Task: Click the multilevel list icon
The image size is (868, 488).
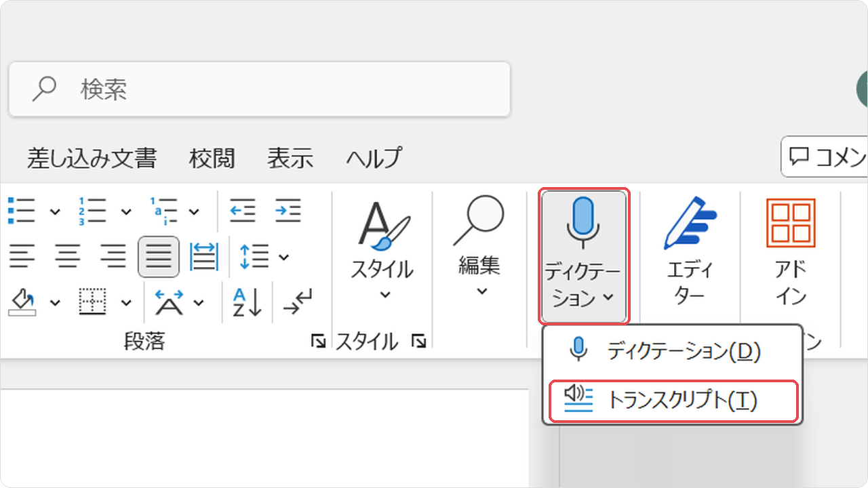Action: (x=163, y=211)
